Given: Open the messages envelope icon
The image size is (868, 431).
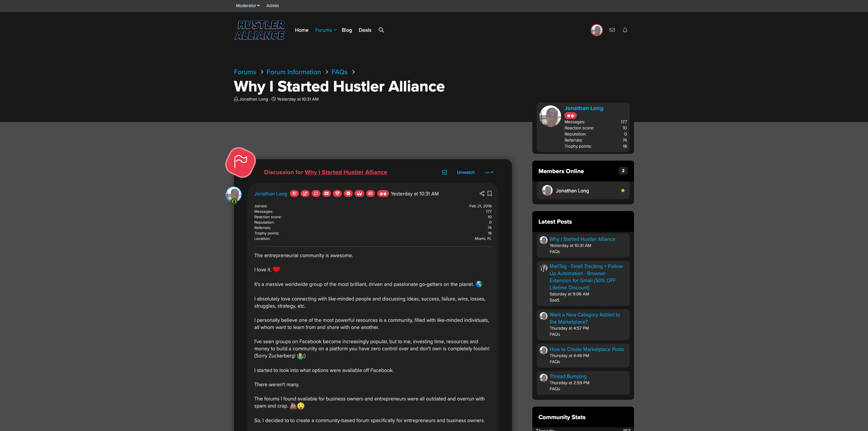Looking at the screenshot, I should [x=612, y=30].
